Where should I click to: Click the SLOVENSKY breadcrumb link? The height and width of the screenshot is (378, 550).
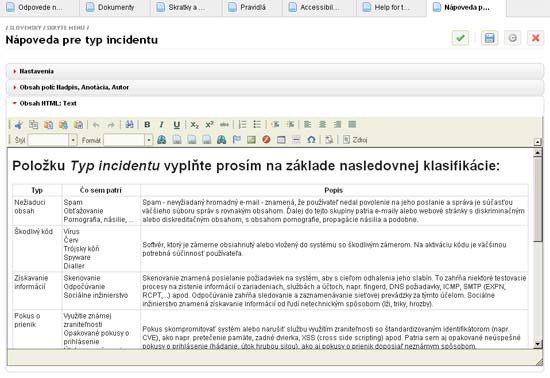click(25, 28)
